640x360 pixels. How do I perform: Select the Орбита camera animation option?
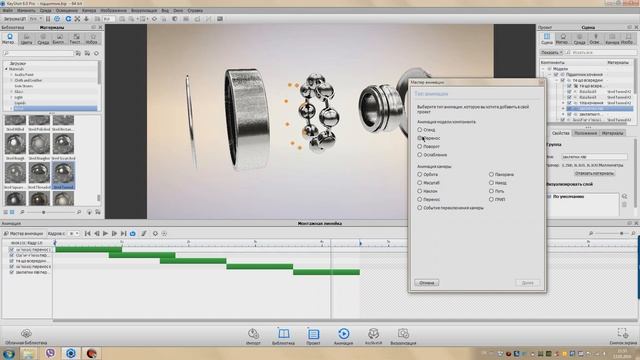point(420,174)
